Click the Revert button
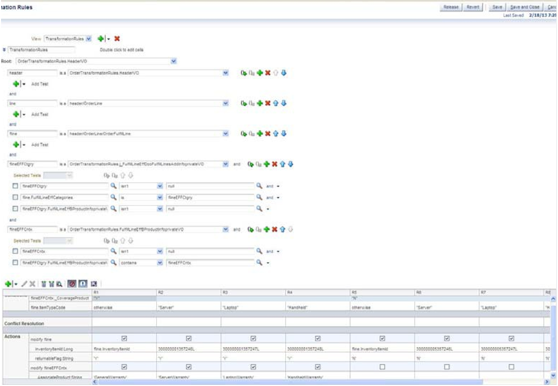This screenshot has width=558, height=386. click(473, 7)
